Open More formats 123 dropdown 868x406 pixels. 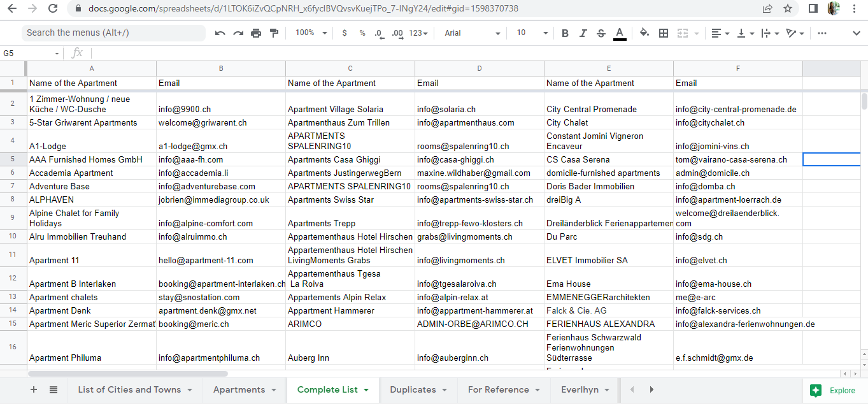coord(418,33)
